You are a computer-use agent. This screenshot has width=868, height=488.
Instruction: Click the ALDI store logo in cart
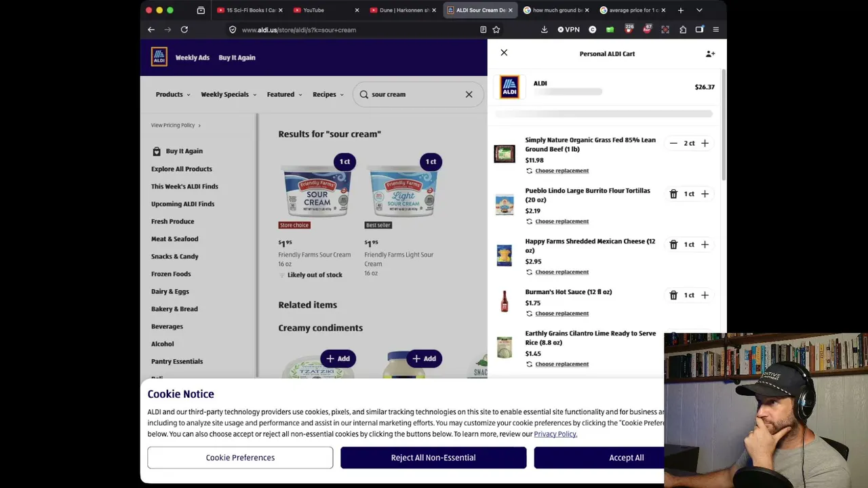pos(510,87)
